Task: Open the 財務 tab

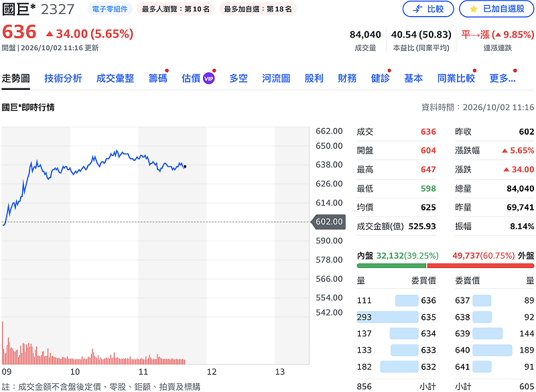Action: (347, 78)
